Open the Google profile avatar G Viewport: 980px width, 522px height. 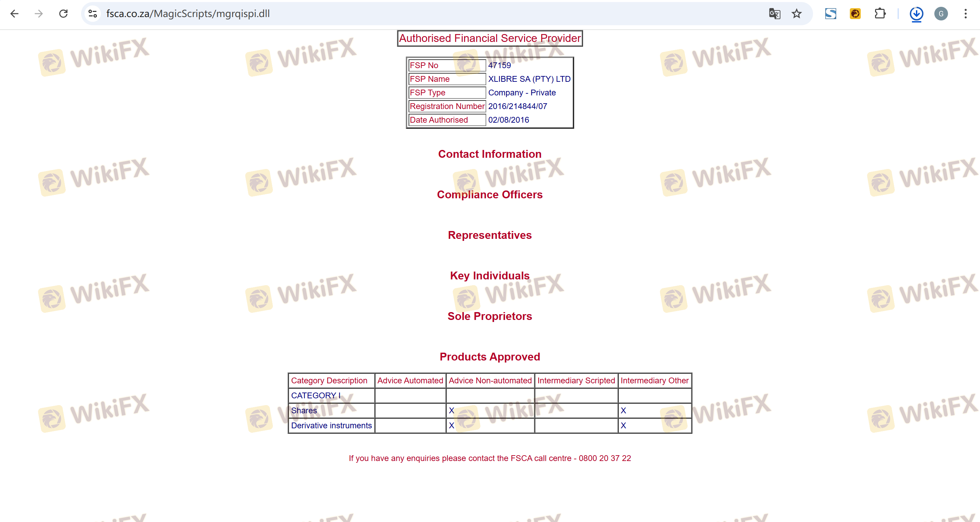941,14
